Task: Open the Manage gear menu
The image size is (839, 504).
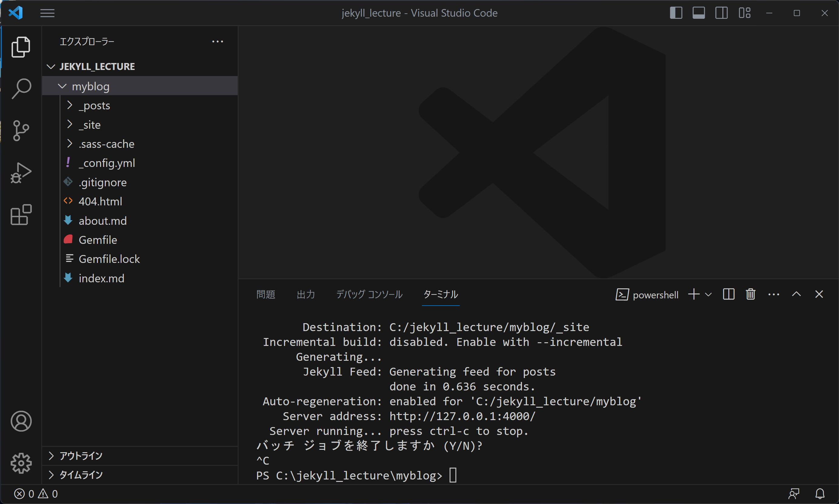Action: pos(21,463)
